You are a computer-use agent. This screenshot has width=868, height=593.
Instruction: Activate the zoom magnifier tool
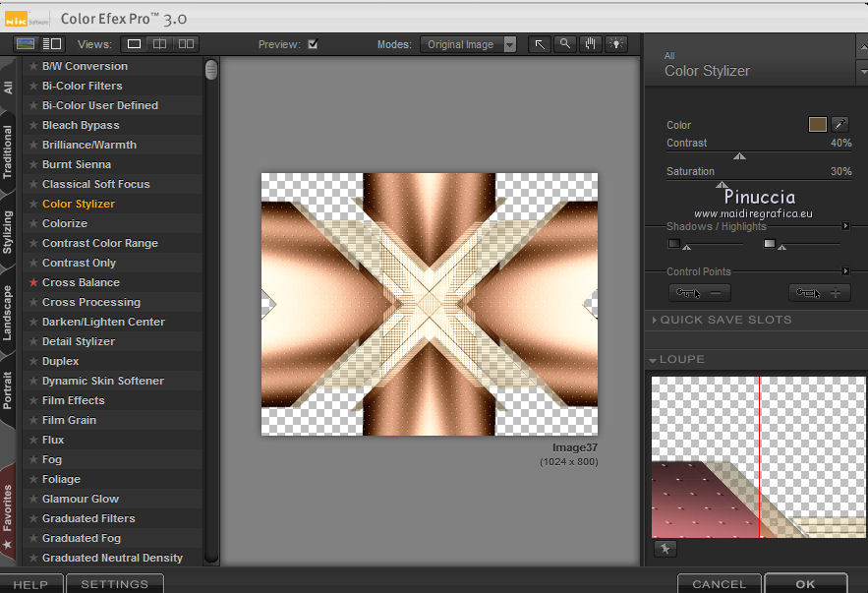pos(565,44)
